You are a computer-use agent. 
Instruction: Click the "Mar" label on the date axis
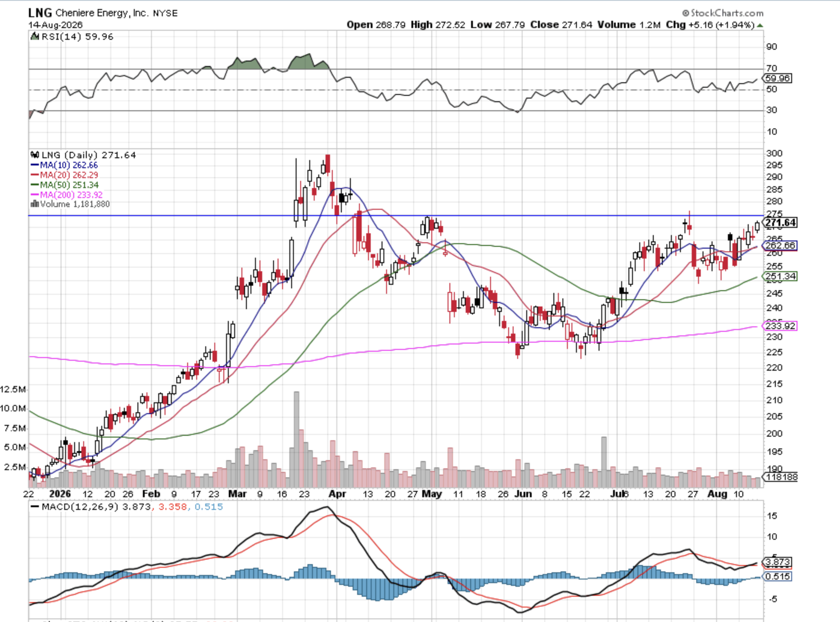point(237,494)
